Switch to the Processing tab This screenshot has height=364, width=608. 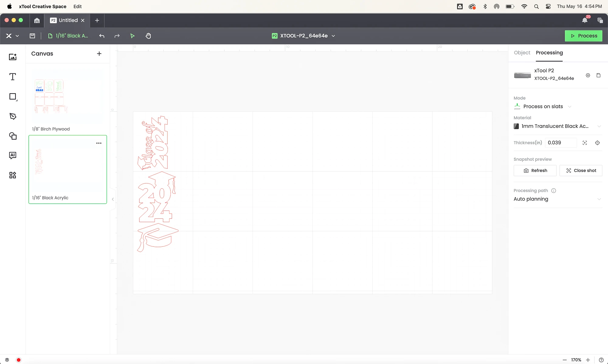(x=549, y=53)
